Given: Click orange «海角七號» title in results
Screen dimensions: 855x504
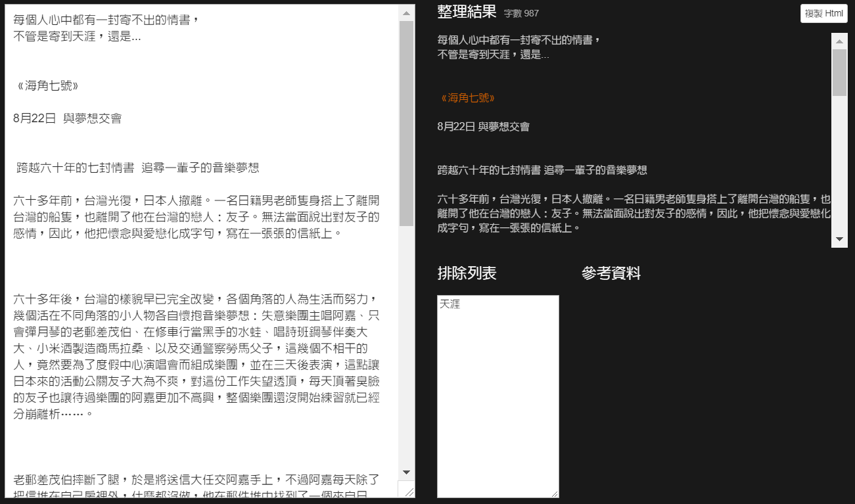Looking at the screenshot, I should [468, 98].
